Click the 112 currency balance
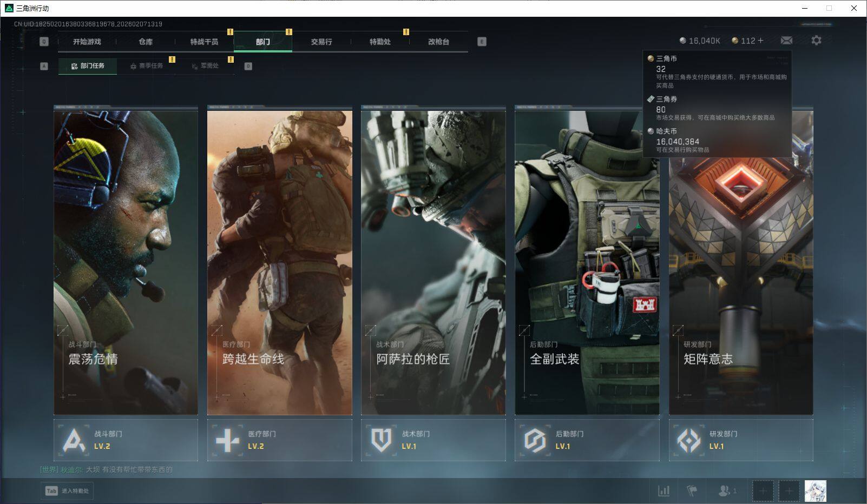 [x=748, y=41]
